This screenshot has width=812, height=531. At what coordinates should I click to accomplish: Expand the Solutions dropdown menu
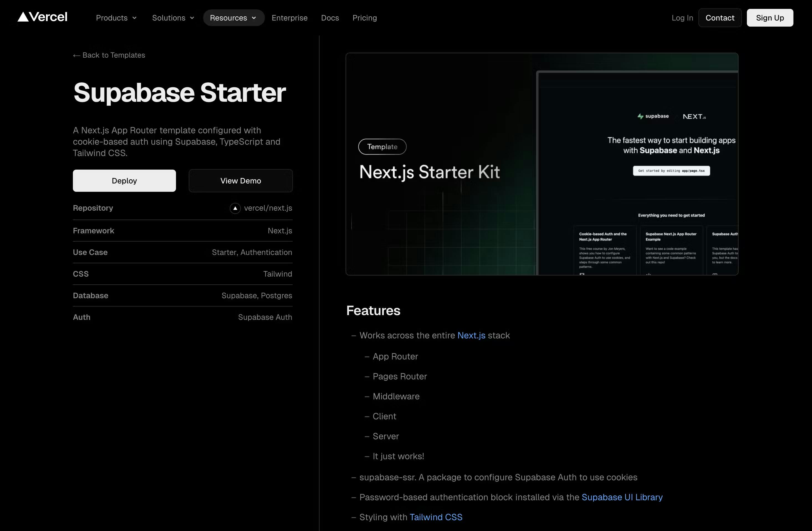click(173, 18)
